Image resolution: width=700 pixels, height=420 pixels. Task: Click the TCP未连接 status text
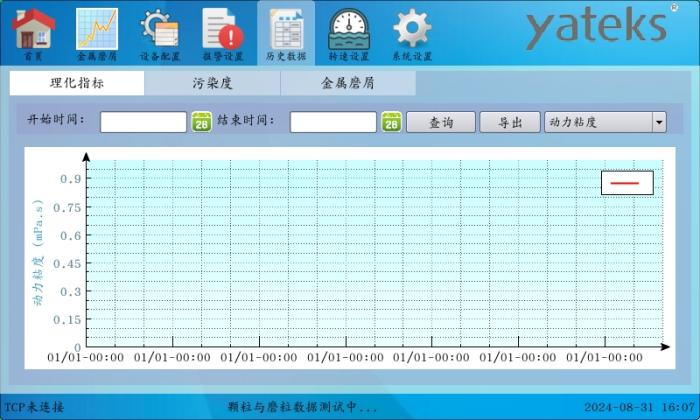35,407
